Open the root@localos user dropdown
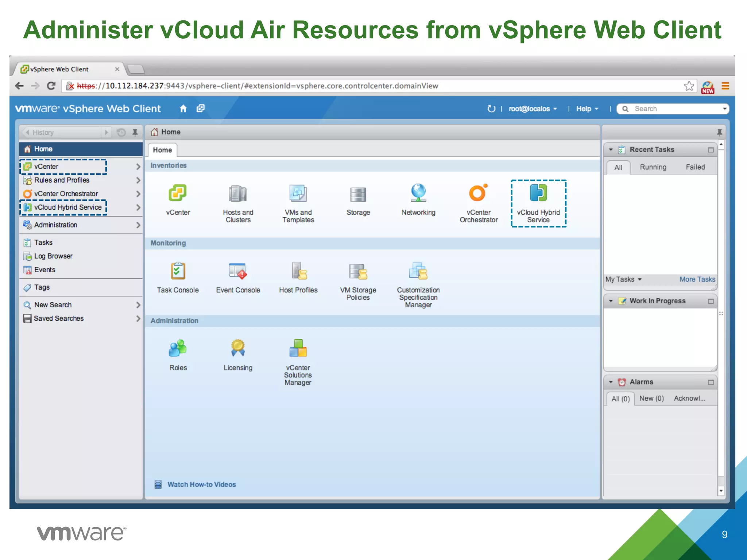The image size is (747, 560). 533,109
